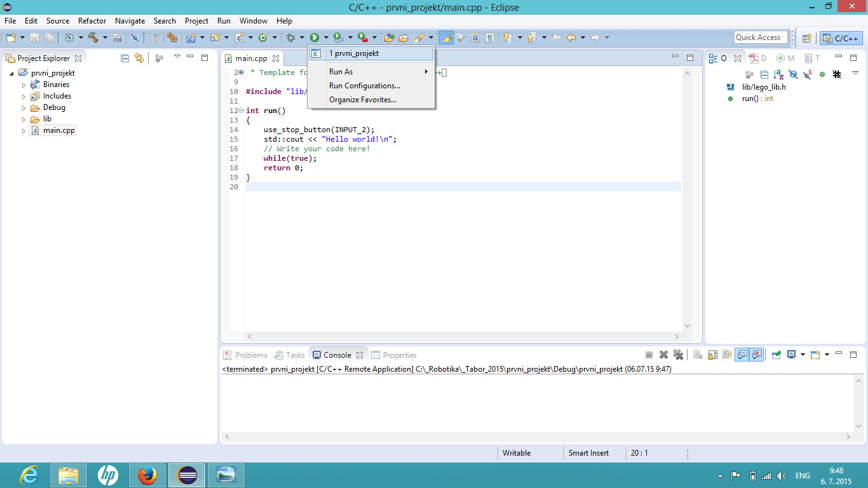Click Remove All Terminated Launches icon
The image size is (868, 488).
coord(678,355)
